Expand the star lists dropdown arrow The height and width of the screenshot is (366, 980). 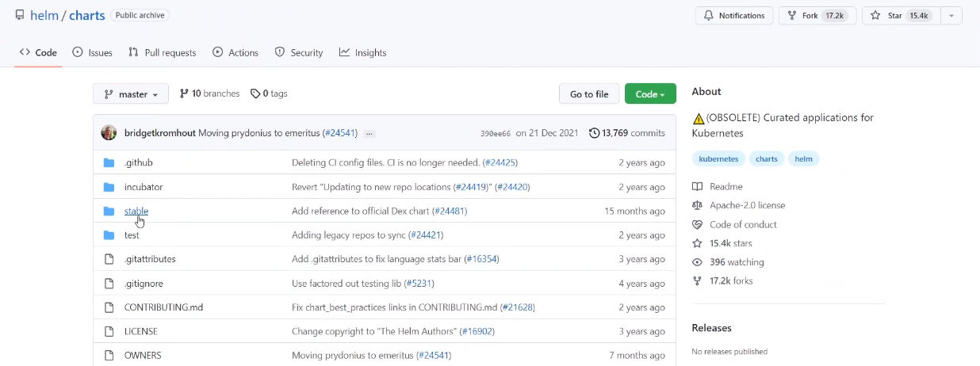point(951,16)
